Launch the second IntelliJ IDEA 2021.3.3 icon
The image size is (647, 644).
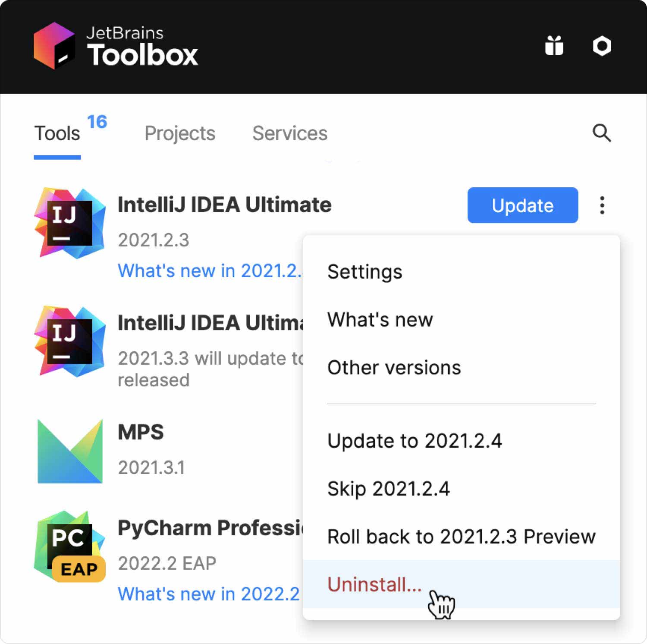(x=70, y=341)
